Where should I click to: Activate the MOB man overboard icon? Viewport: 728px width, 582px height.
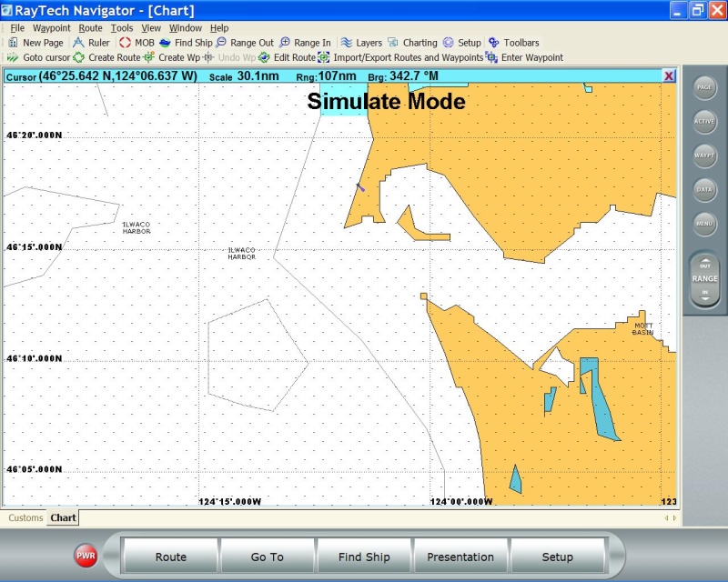tap(125, 43)
